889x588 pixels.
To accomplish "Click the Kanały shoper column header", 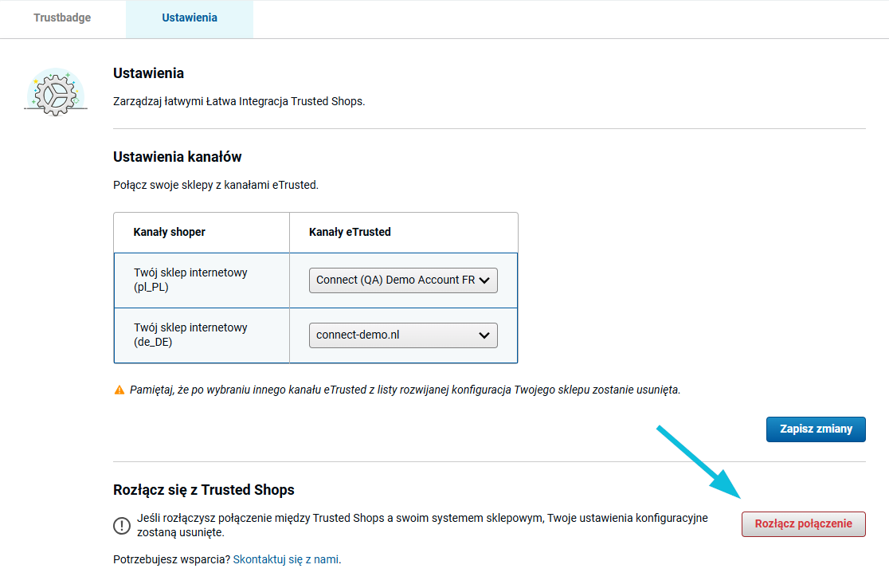I will pyautogui.click(x=170, y=232).
